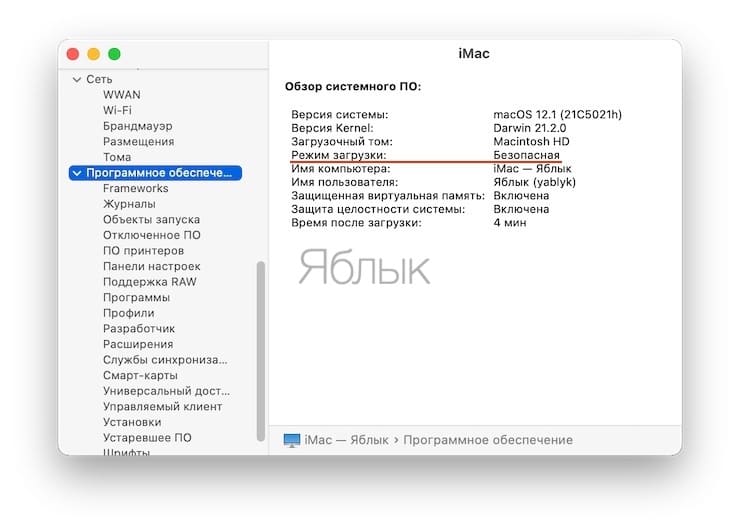The width and height of the screenshot is (740, 532).
Task: Click the green zoom button
Action: pyautogui.click(x=114, y=54)
